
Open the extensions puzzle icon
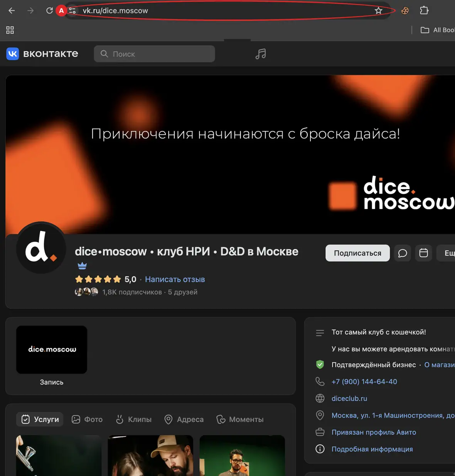tap(424, 10)
